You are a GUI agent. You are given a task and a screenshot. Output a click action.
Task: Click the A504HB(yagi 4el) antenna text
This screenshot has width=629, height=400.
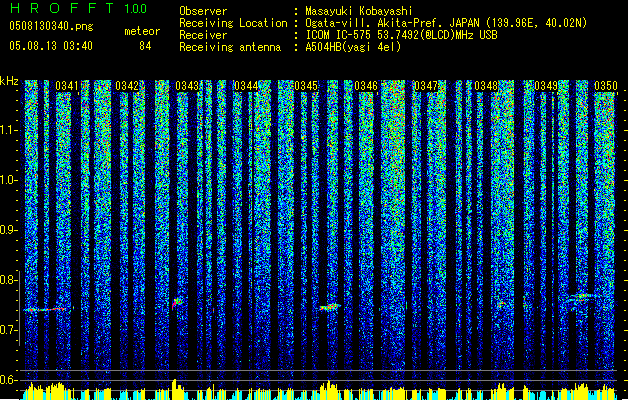click(x=353, y=47)
